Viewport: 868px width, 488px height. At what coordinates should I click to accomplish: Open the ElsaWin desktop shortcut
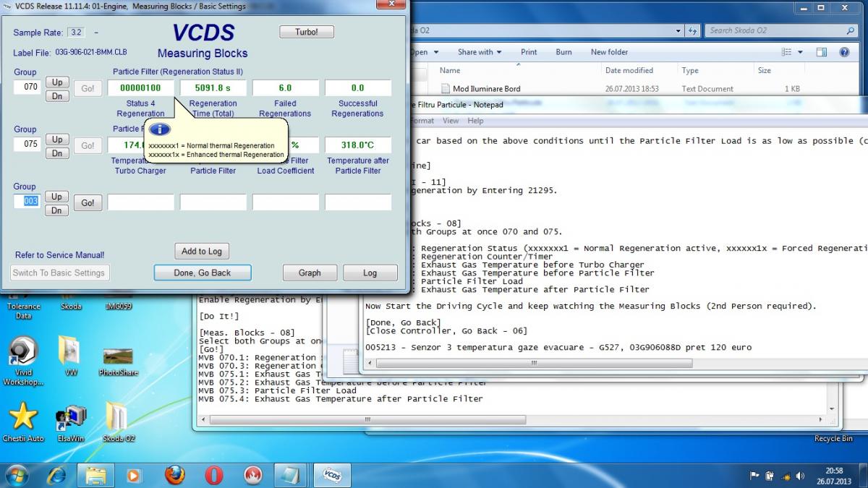coord(70,419)
